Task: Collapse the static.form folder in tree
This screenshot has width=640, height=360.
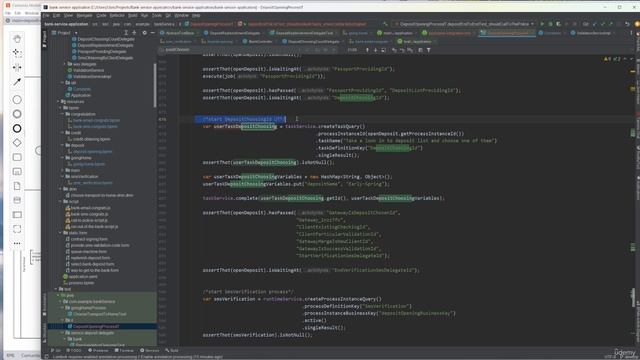Action: tap(60, 233)
